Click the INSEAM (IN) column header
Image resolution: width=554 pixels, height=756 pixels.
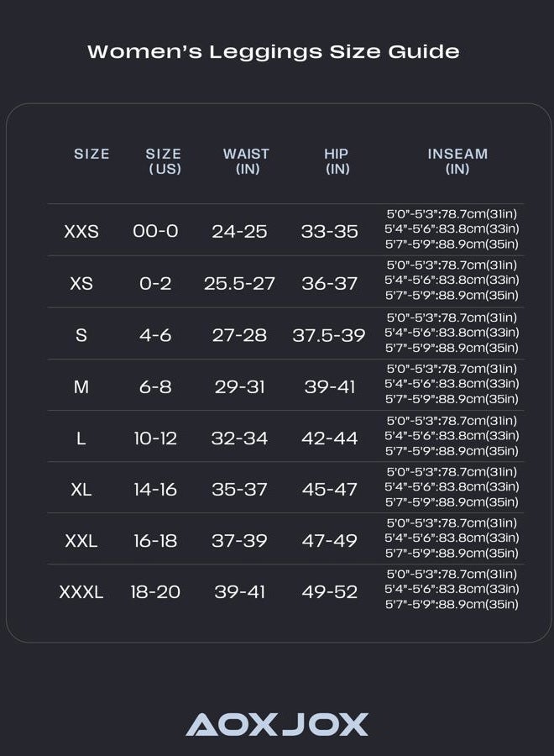(x=457, y=161)
